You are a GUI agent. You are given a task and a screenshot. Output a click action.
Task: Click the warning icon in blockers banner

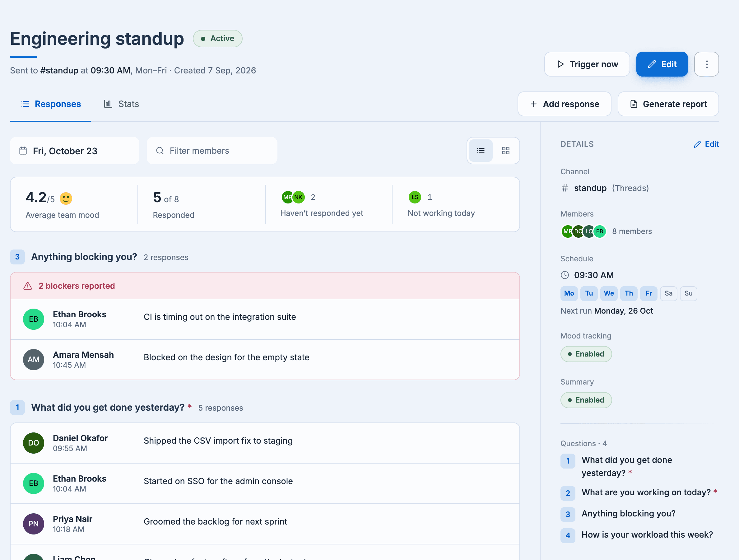point(28,286)
